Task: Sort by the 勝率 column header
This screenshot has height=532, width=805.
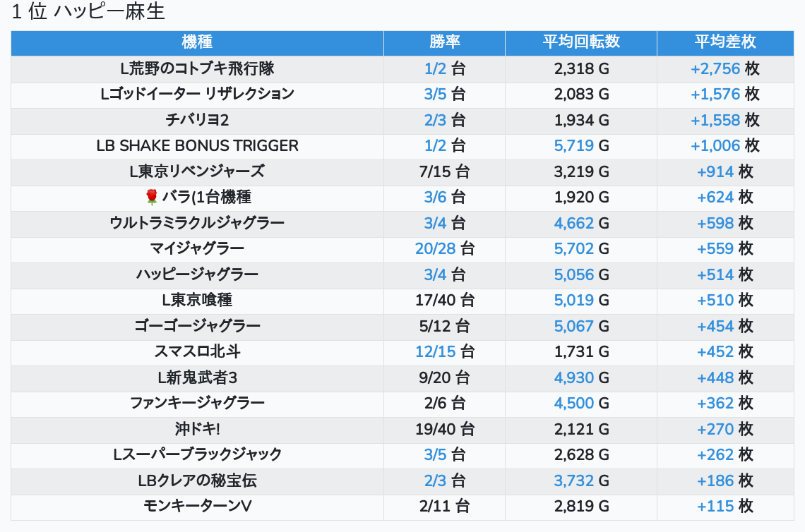Action: pos(444,42)
